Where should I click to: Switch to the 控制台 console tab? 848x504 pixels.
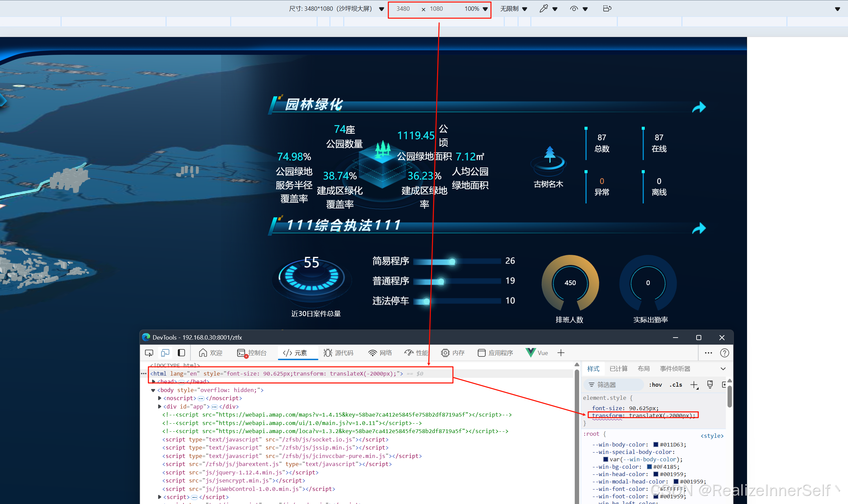(x=252, y=353)
